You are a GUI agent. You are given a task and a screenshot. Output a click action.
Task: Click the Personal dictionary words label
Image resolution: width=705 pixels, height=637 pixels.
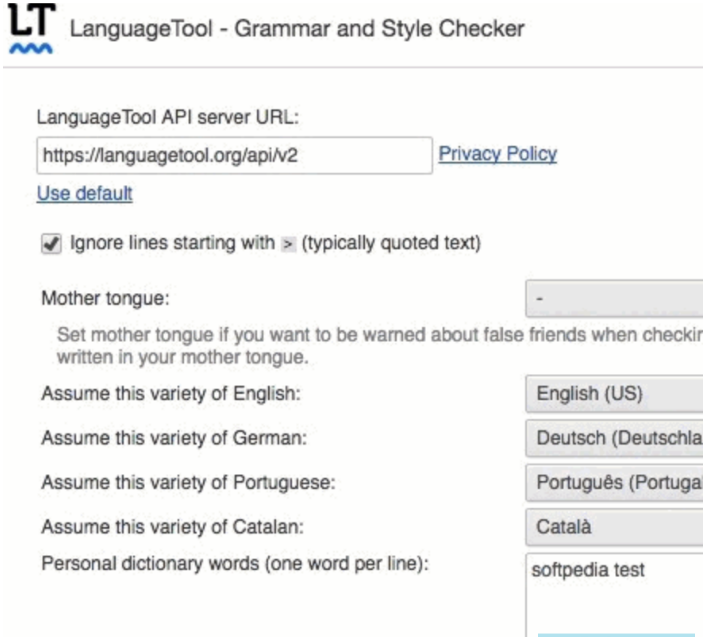coord(235,564)
